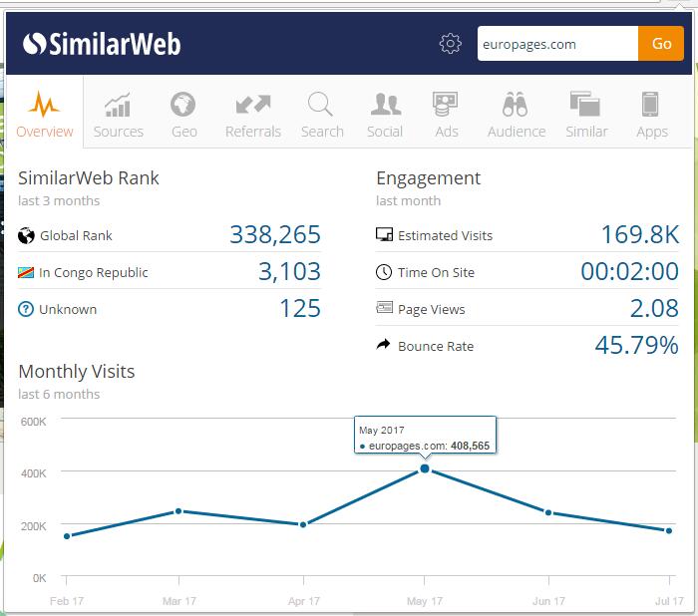Click the SimilarWeb logo
This screenshot has width=698, height=616.
pyautogui.click(x=102, y=44)
